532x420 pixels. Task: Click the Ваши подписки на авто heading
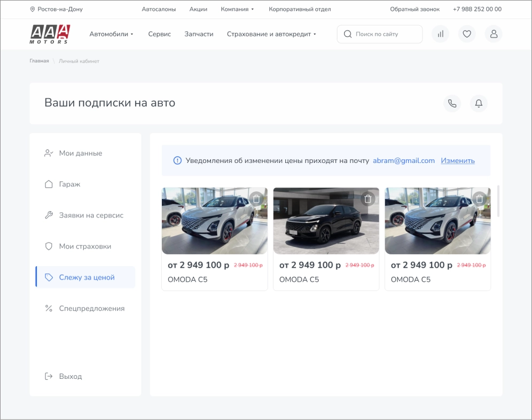click(110, 103)
